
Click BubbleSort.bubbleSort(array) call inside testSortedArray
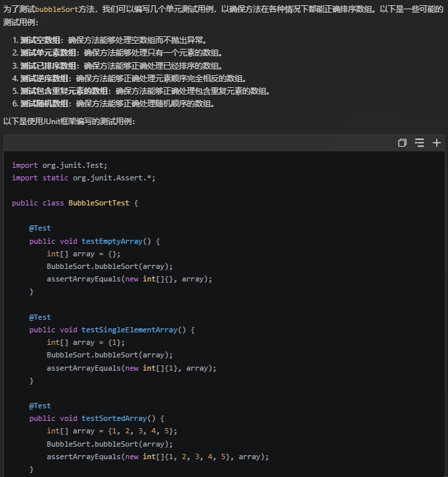coord(110,444)
